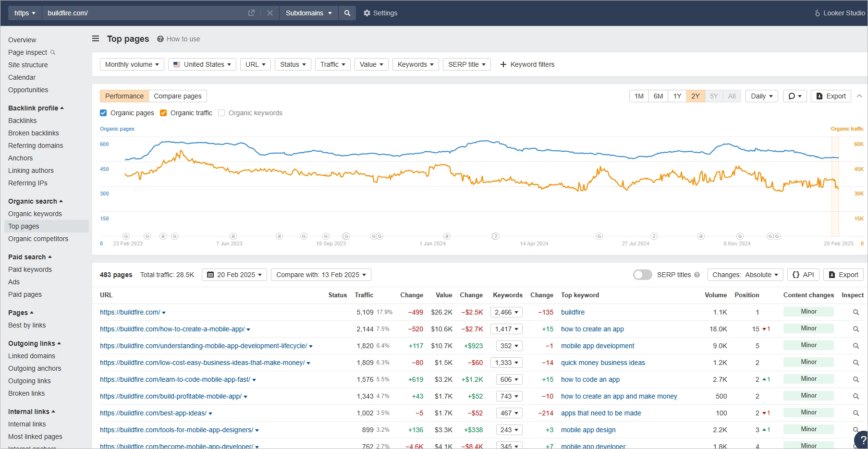Expand the 2,466 keywords dropdown

pos(506,312)
